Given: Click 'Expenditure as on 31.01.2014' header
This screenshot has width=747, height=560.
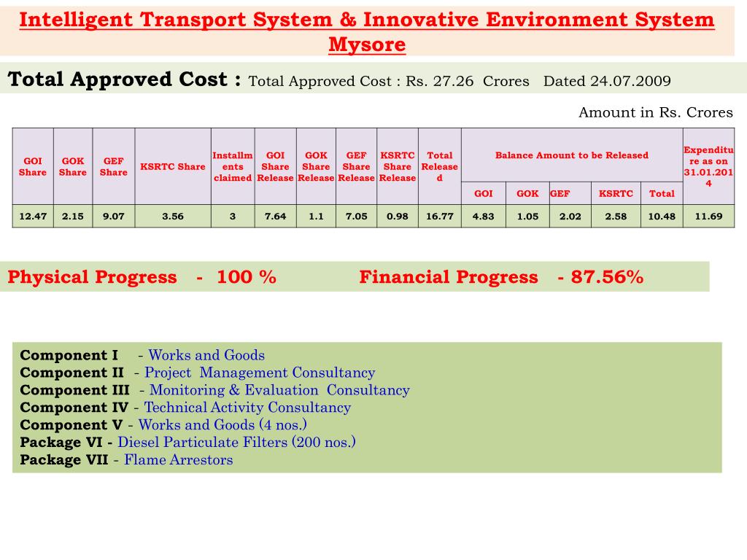Looking at the screenshot, I should click(x=708, y=167).
